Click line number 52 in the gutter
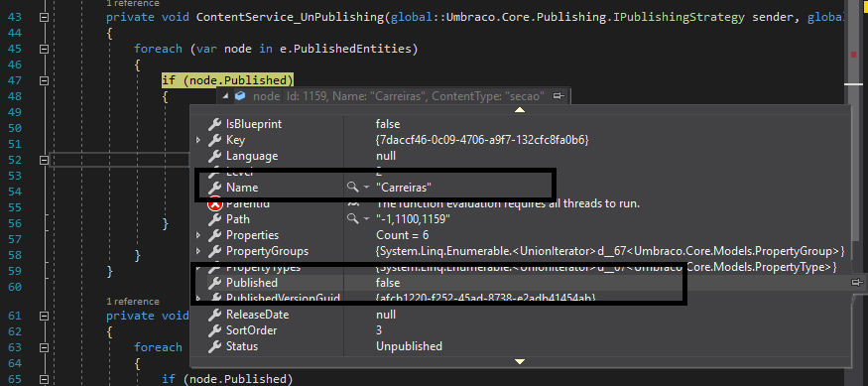Viewport: 868px width, 386px height. click(x=15, y=160)
